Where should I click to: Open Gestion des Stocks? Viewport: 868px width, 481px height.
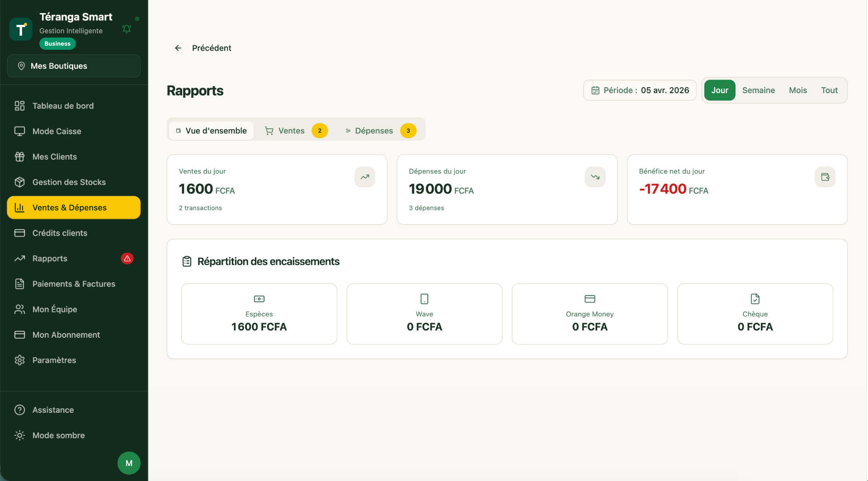click(74, 182)
